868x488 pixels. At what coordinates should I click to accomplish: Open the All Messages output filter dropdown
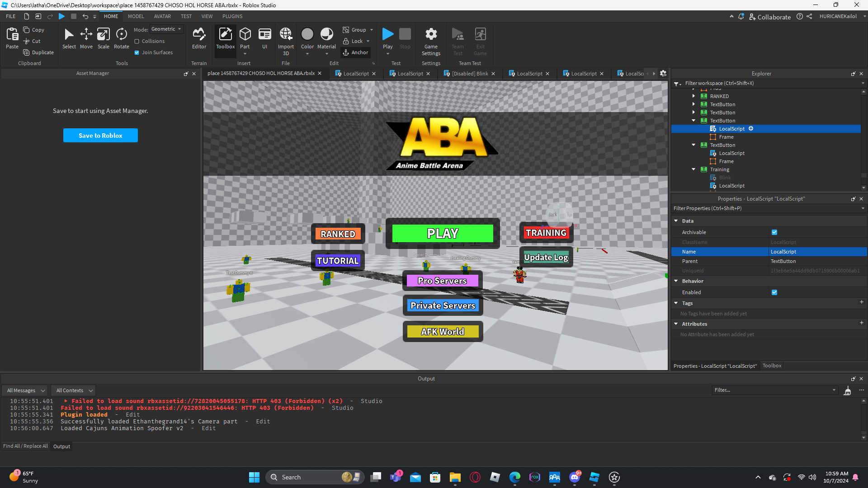[x=26, y=390]
